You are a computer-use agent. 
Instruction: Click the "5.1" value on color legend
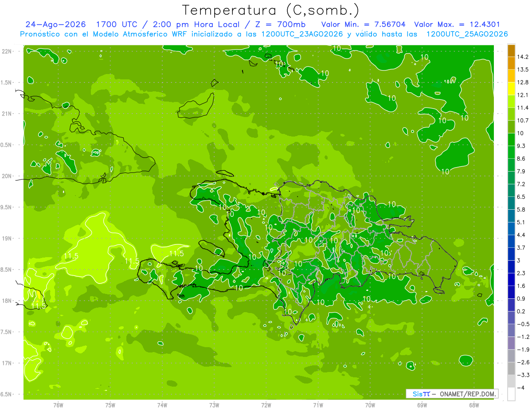[521, 222]
